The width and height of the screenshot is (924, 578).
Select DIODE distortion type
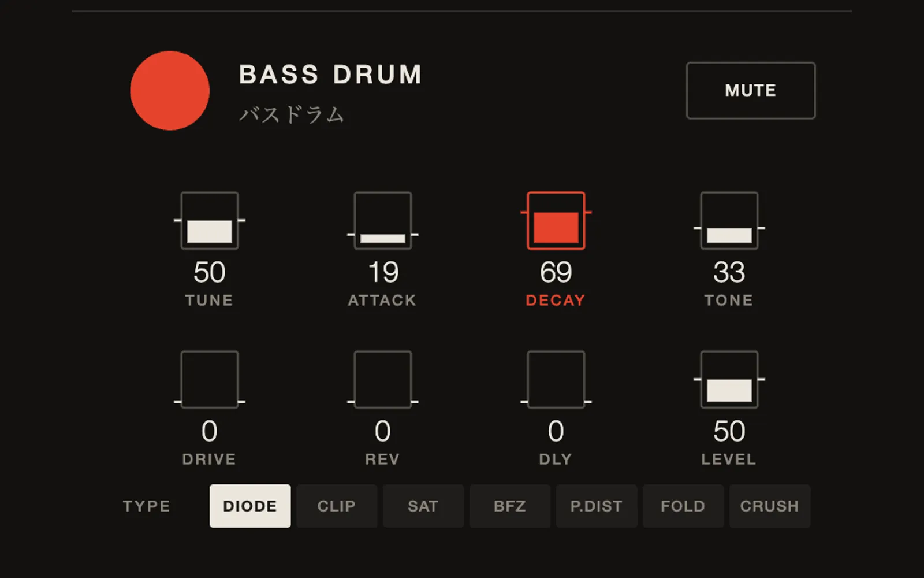250,506
